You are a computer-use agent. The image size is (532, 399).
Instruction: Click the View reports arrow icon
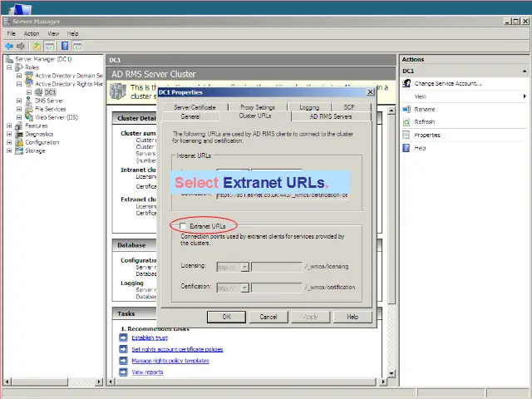click(x=123, y=372)
